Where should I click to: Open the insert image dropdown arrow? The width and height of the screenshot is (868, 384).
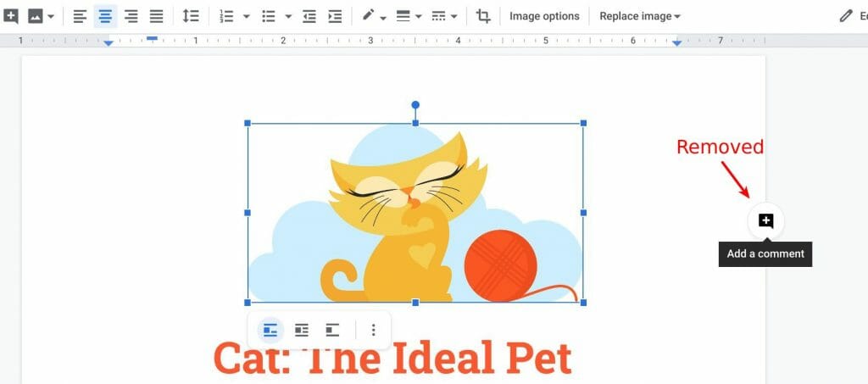(51, 17)
